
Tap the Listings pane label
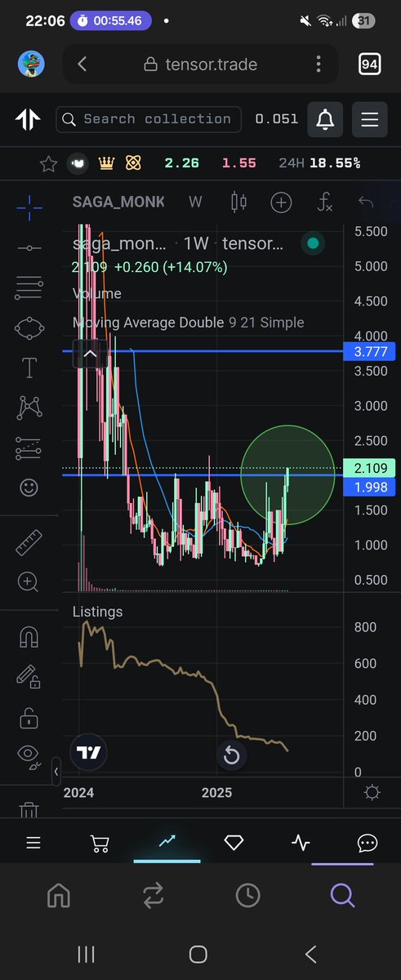tap(97, 612)
